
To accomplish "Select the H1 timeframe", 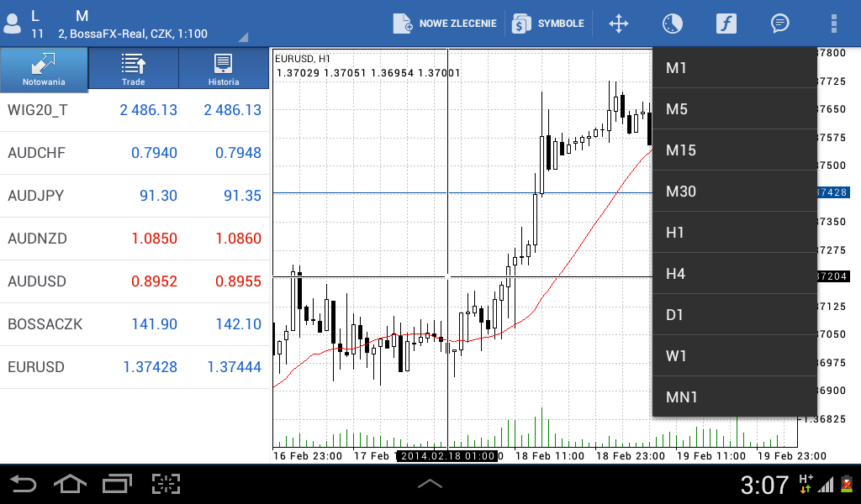I will (734, 233).
